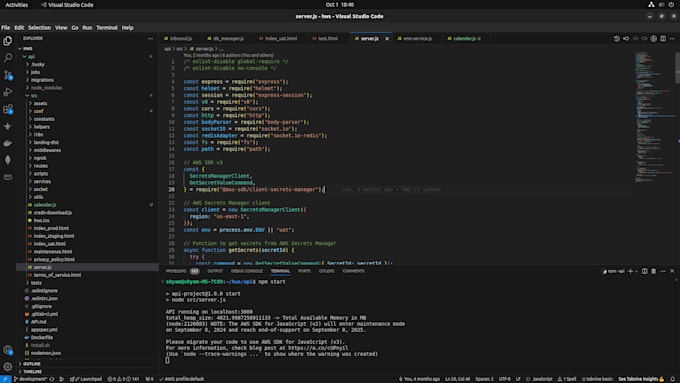Switch to db_manager.js tab

(x=225, y=39)
